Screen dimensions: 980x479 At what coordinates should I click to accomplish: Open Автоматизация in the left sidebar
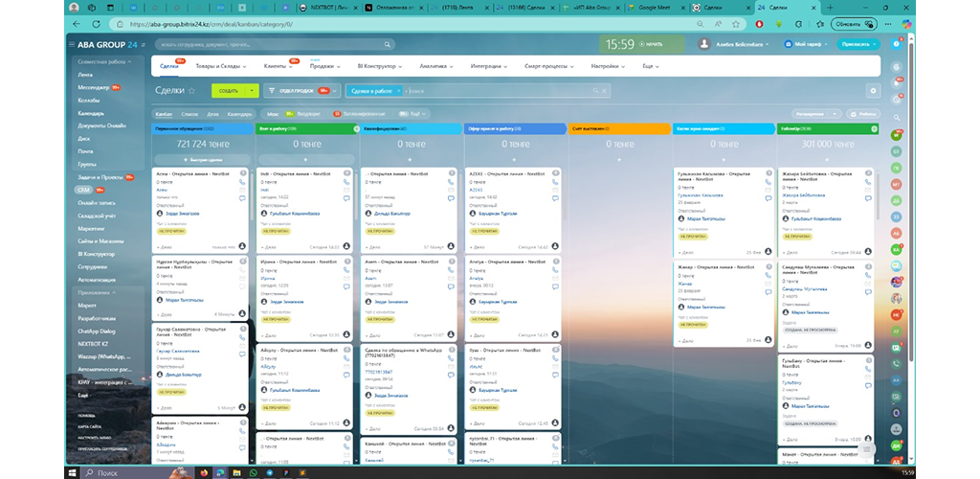(97, 280)
